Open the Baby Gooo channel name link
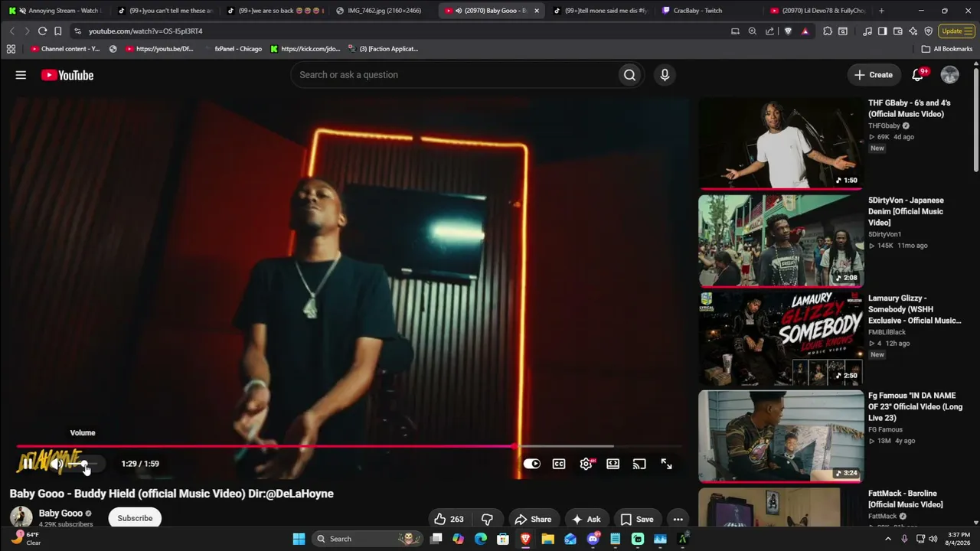980x551 pixels. point(60,514)
